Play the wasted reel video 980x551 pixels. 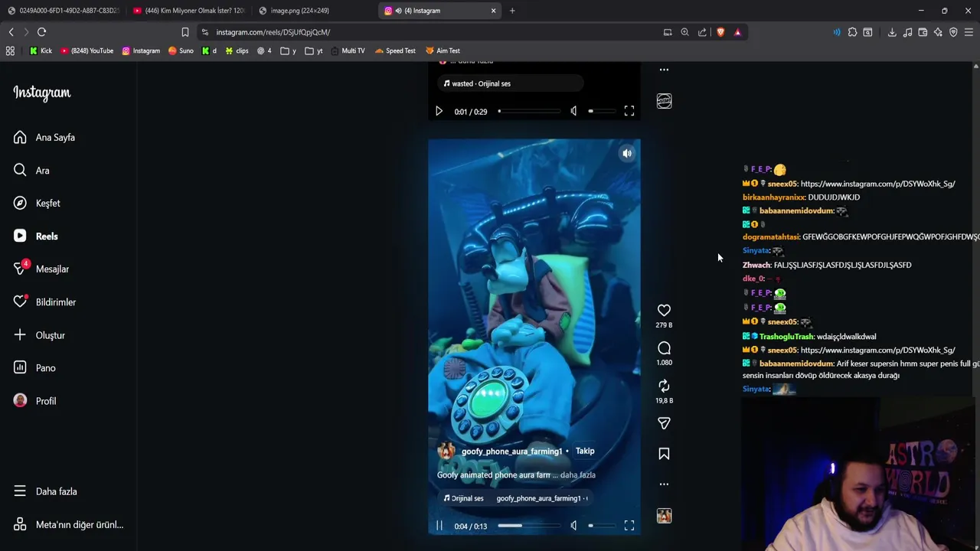tap(439, 111)
